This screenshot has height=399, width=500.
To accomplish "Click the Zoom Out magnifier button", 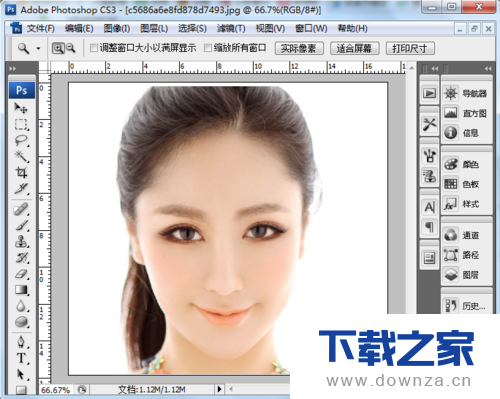I will 71,48.
